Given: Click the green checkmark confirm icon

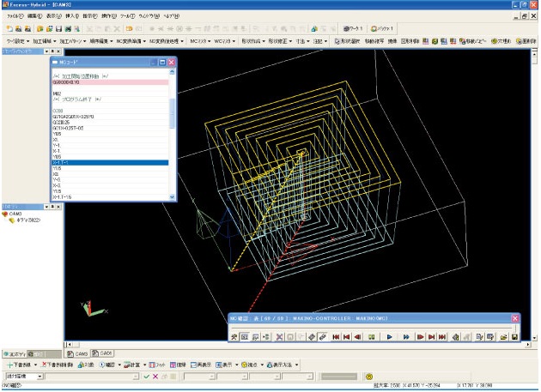Looking at the screenshot, I should [147, 377].
